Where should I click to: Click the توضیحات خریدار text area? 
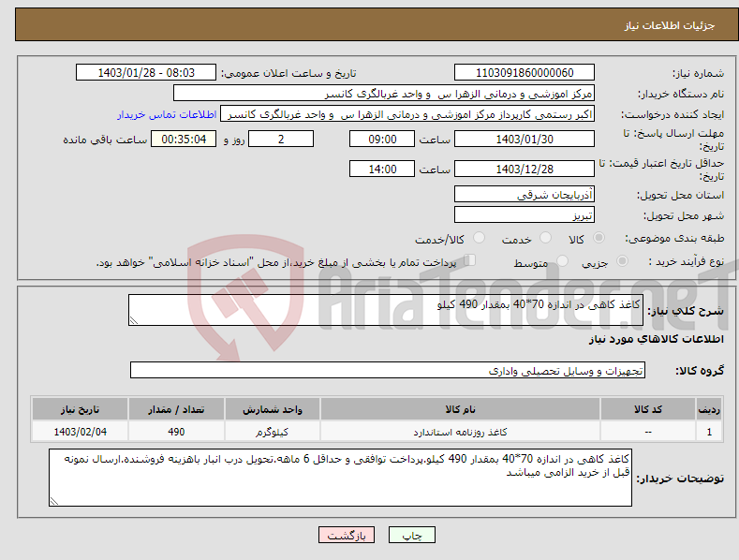(x=340, y=478)
